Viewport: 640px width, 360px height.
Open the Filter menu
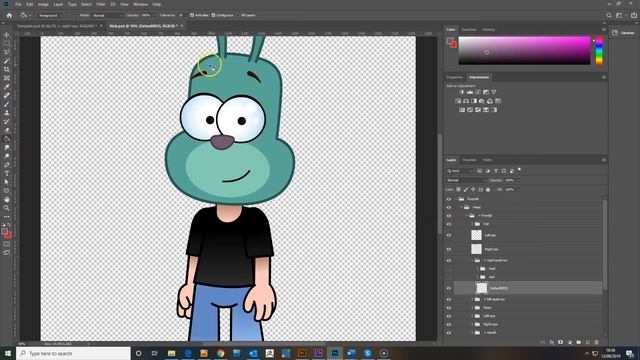pyautogui.click(x=101, y=4)
